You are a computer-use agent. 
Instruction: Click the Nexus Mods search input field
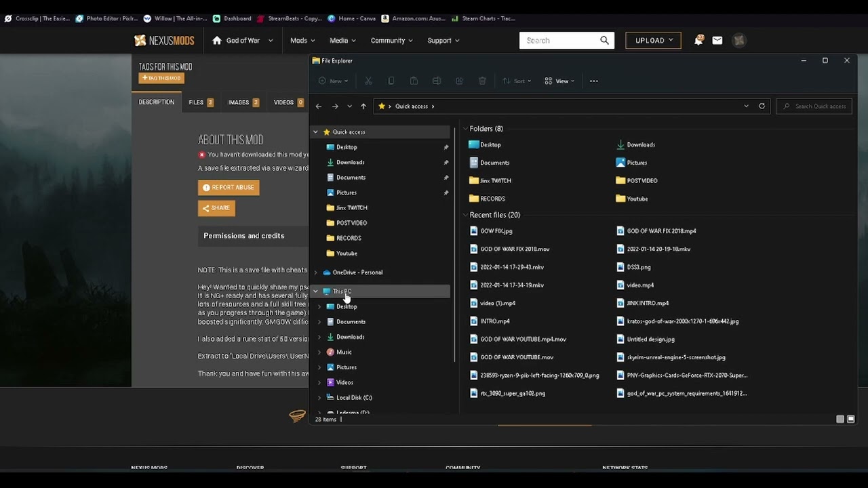click(x=558, y=41)
